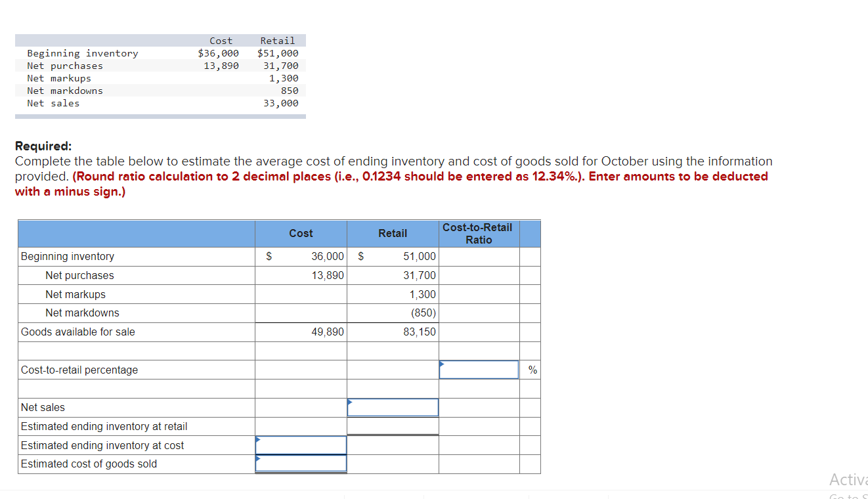Click the dollar sign beside 51,000

click(360, 256)
